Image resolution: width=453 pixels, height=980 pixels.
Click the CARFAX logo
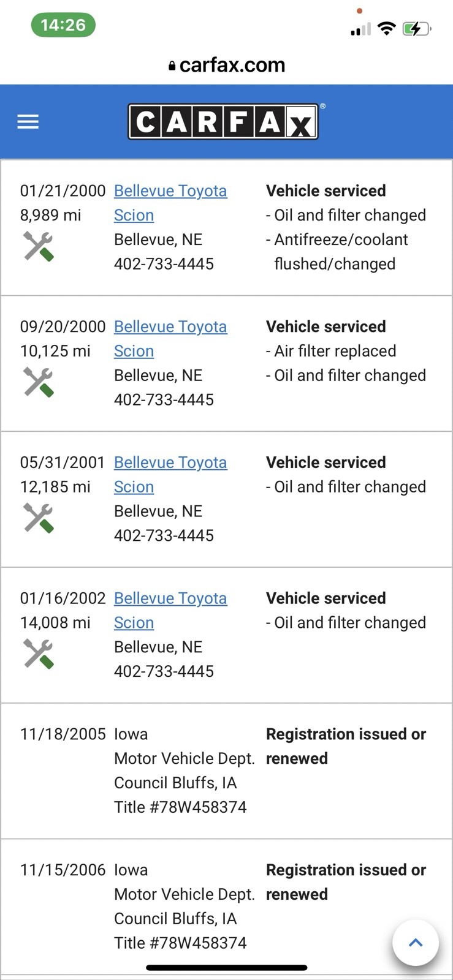click(223, 122)
